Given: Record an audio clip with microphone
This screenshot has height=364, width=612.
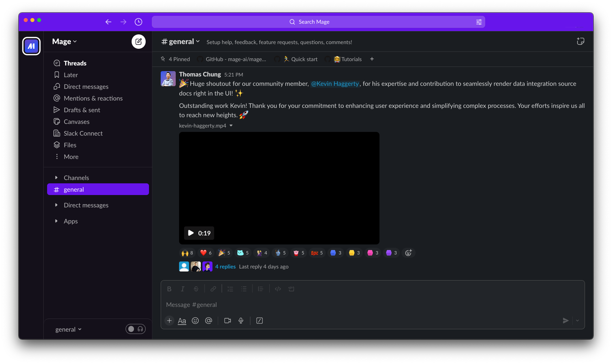Looking at the screenshot, I should [x=241, y=321].
